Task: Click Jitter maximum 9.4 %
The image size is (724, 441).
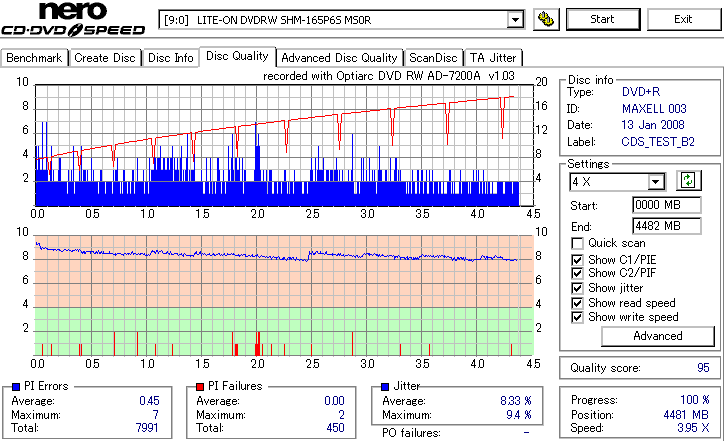Action: (x=519, y=415)
